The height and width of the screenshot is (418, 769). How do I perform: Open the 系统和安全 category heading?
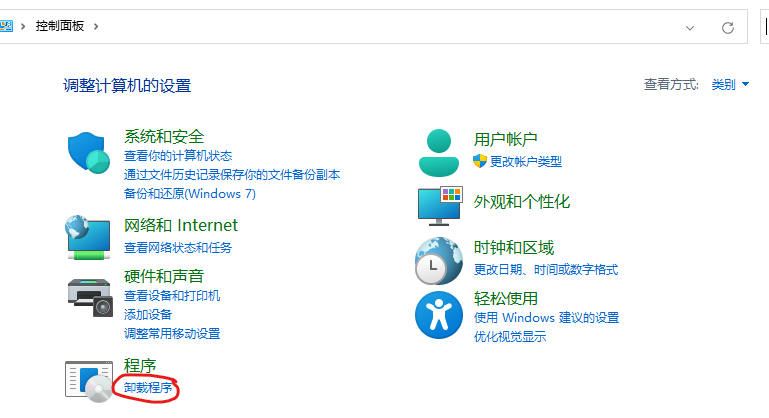point(164,136)
